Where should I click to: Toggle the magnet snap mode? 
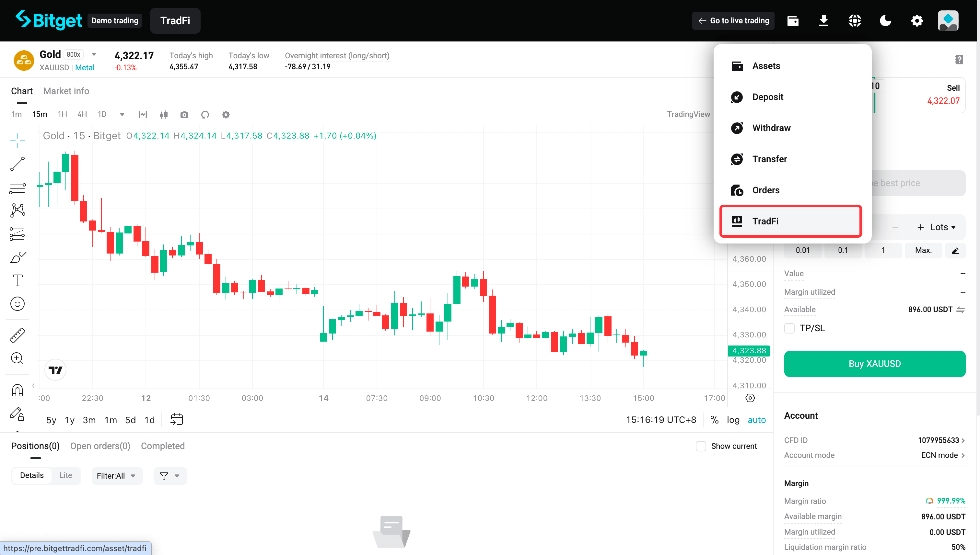tap(17, 390)
